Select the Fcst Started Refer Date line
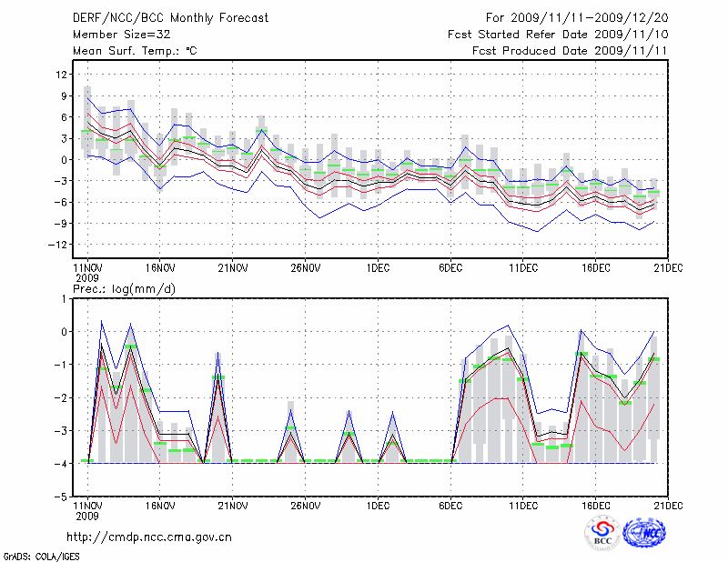Image resolution: width=728 pixels, height=562 pixels. (558, 35)
